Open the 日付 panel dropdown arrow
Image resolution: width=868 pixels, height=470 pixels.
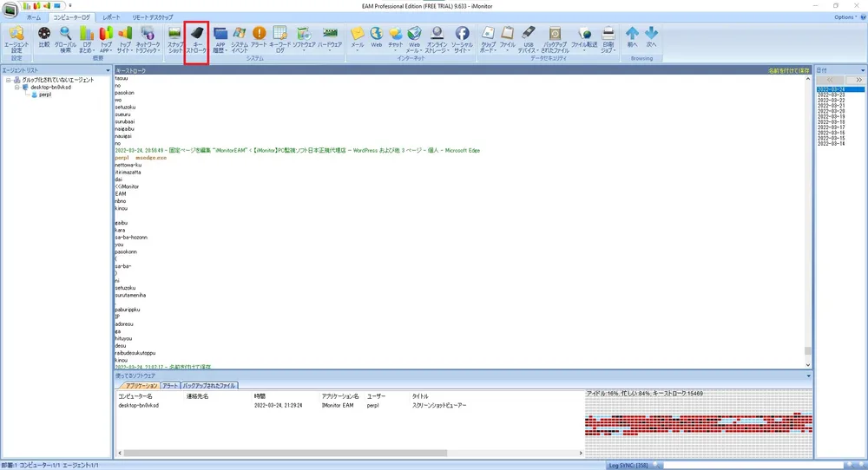863,70
